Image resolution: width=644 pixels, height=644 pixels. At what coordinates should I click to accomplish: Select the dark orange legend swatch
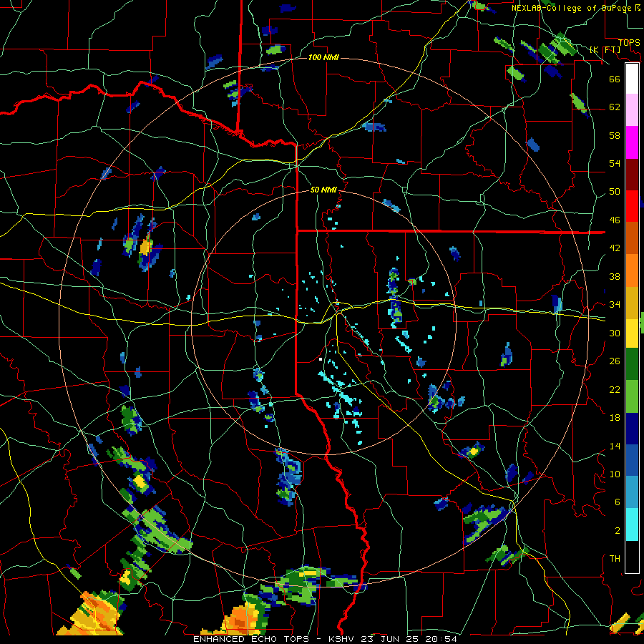[x=632, y=238]
